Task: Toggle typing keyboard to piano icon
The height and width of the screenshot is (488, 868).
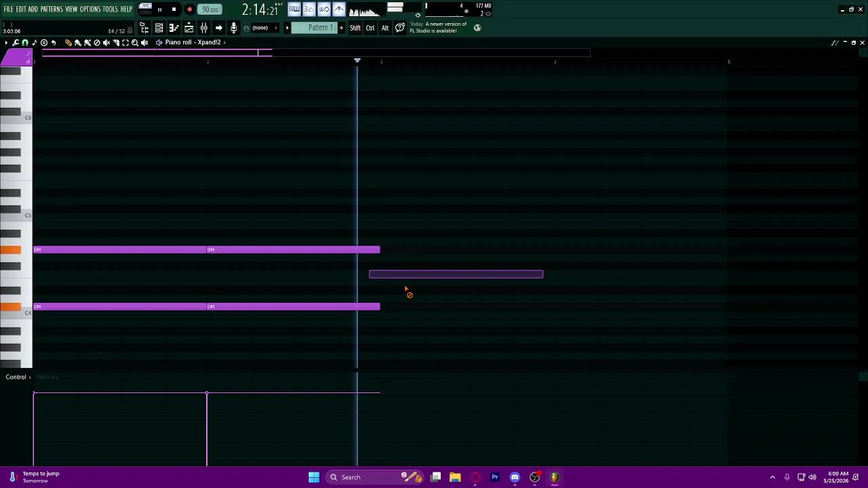Action: click(294, 9)
